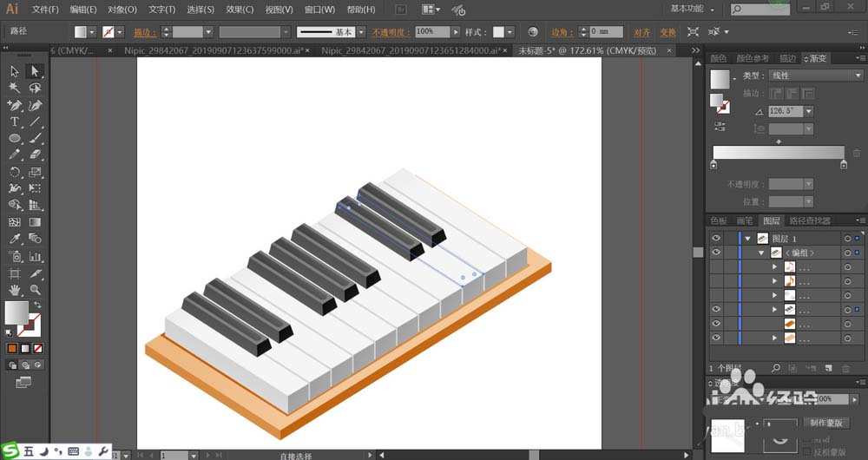Open gradient angle 126.5° dropdown arrow

pos(809,111)
